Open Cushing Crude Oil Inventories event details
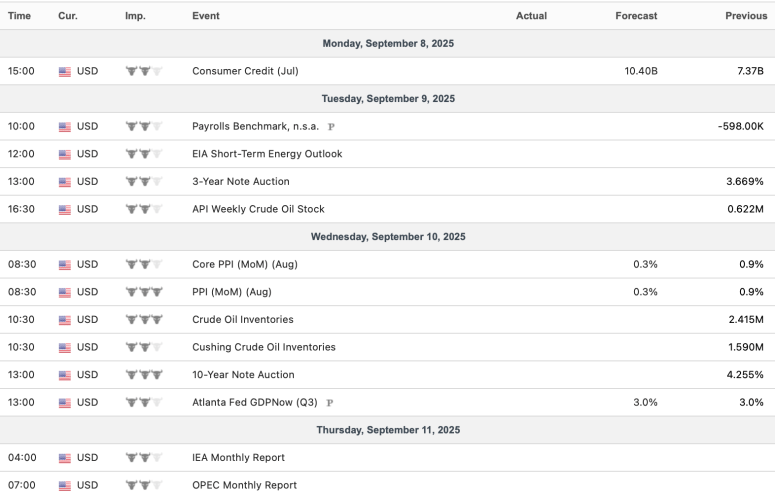775x493 pixels. pyautogui.click(x=264, y=347)
